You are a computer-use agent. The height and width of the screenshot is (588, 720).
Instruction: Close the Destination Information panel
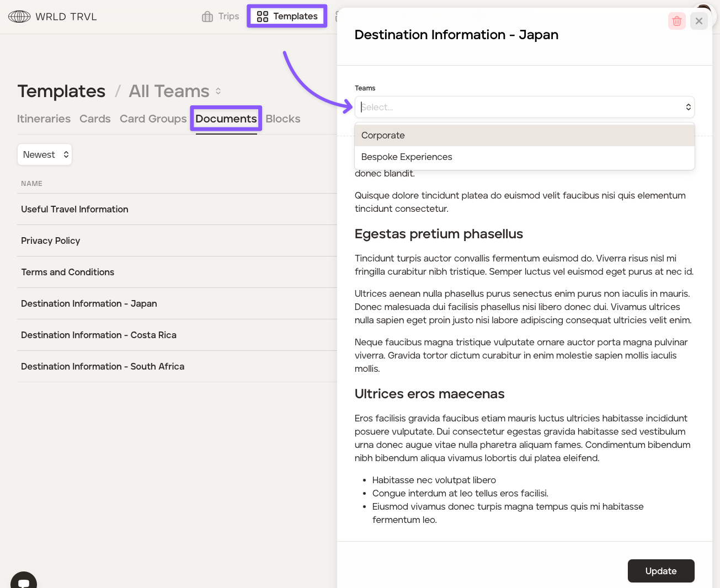tap(698, 21)
